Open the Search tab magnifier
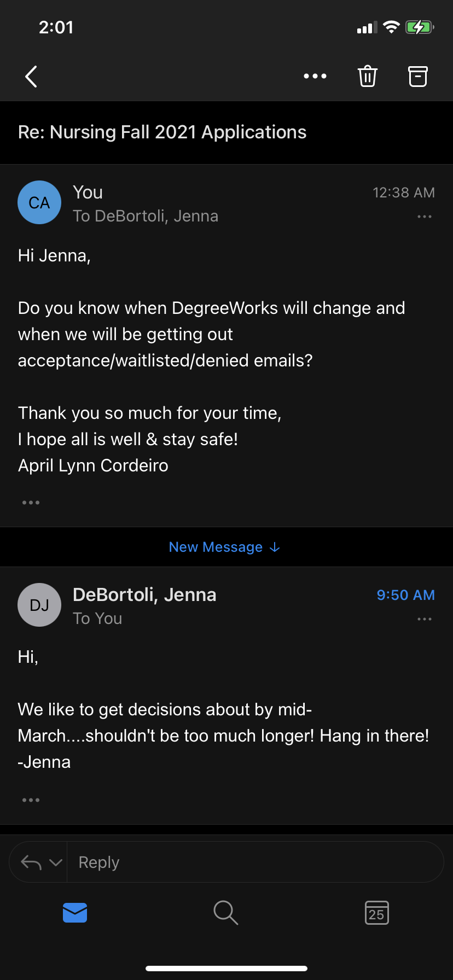The height and width of the screenshot is (980, 453). tap(225, 913)
